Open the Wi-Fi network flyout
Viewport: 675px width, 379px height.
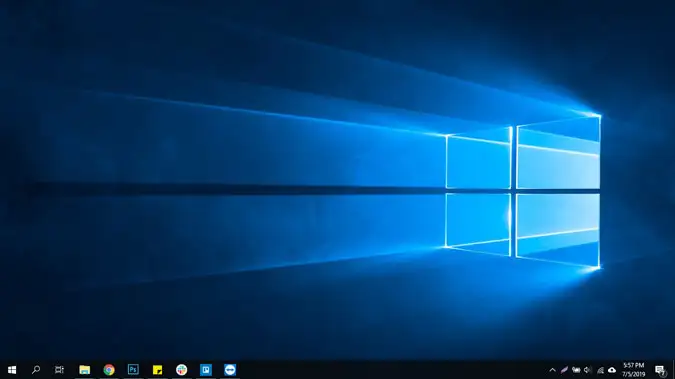pos(600,370)
